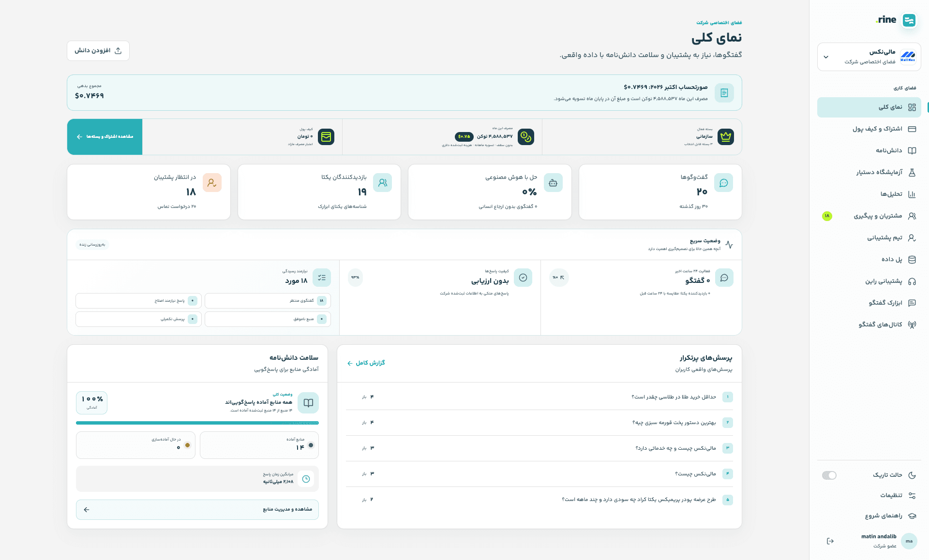
Task: Click the token usage coins icon
Action: 525,137
